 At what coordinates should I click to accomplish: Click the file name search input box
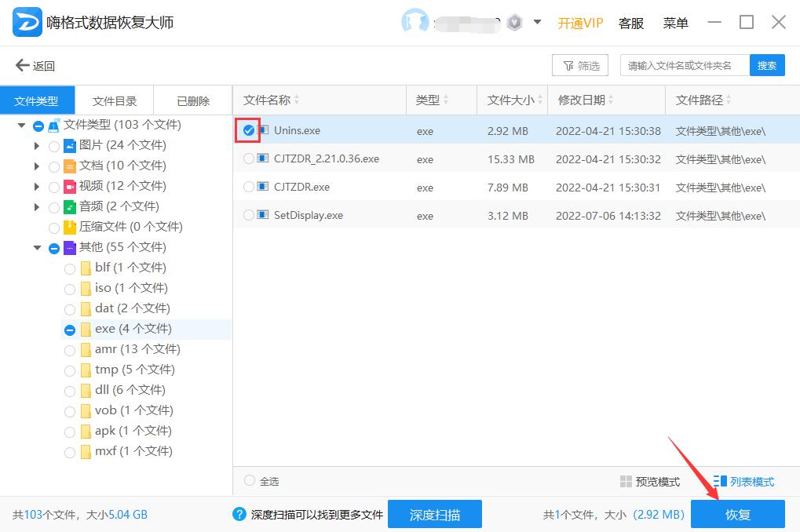click(684, 66)
